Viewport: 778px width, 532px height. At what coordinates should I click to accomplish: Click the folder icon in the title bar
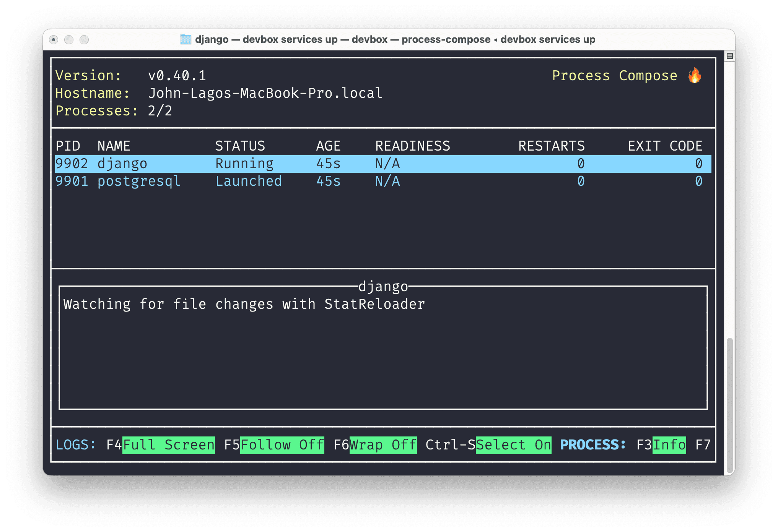click(x=186, y=39)
